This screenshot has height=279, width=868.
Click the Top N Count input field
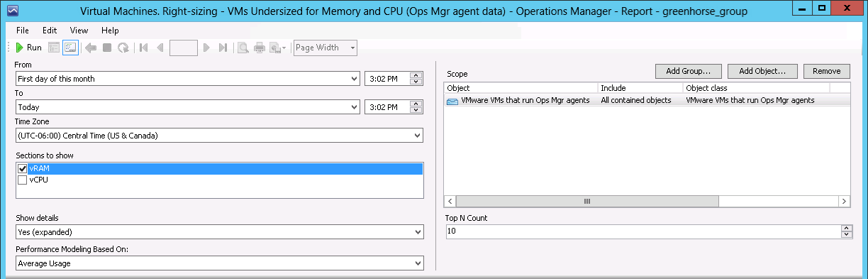642,231
